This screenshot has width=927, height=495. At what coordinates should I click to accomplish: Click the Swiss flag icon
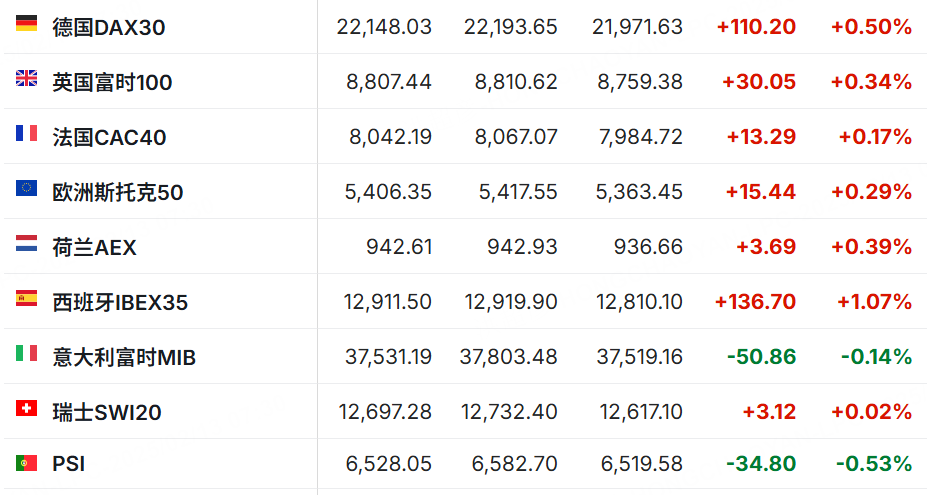coord(26,408)
